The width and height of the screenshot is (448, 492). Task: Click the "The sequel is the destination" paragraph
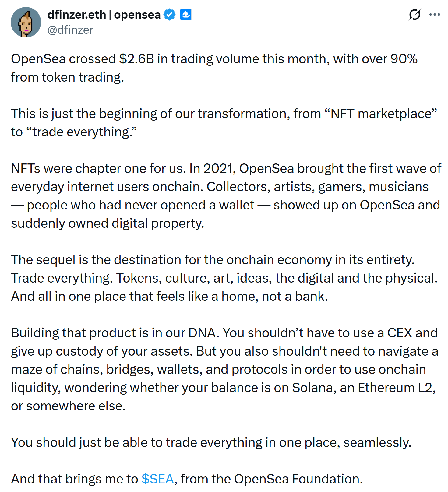(213, 260)
